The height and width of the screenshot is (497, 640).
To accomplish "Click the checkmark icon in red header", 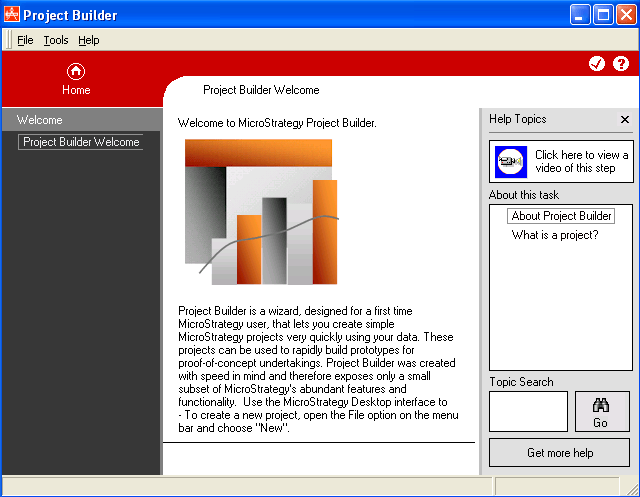I will [597, 63].
